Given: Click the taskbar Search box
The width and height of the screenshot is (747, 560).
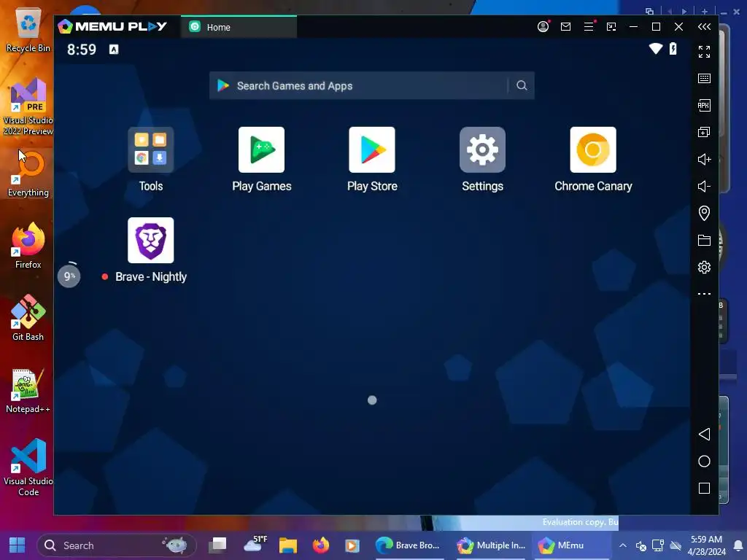Looking at the screenshot, I should click(116, 545).
